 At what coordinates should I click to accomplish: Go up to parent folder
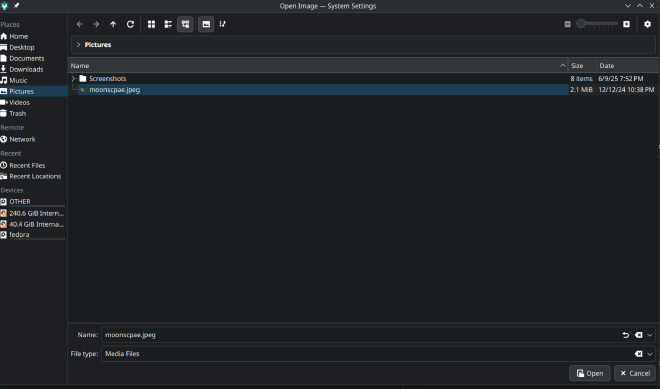pos(113,24)
